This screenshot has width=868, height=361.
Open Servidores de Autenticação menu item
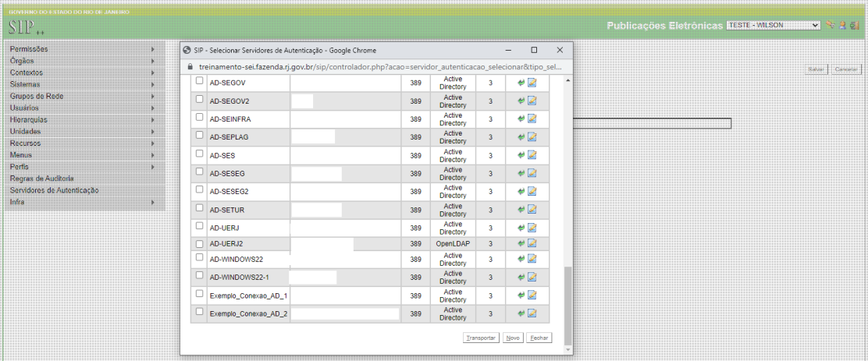click(55, 190)
